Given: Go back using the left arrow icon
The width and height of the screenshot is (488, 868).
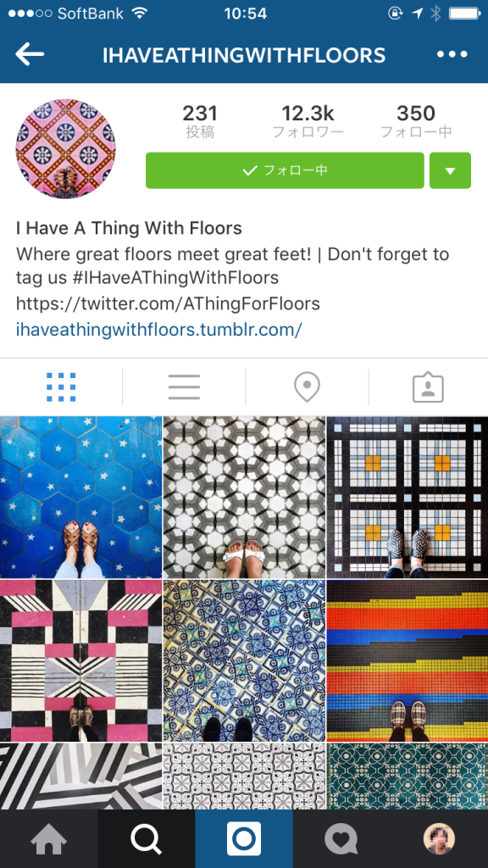Looking at the screenshot, I should point(30,54).
